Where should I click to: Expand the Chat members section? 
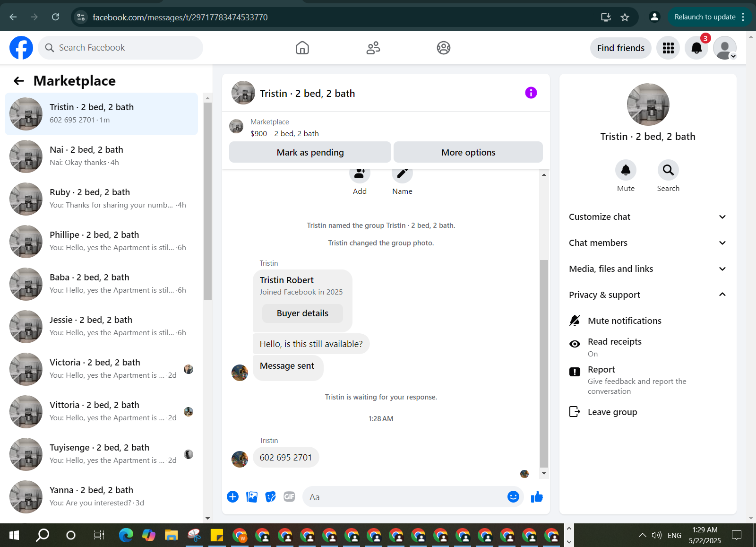[x=648, y=243]
